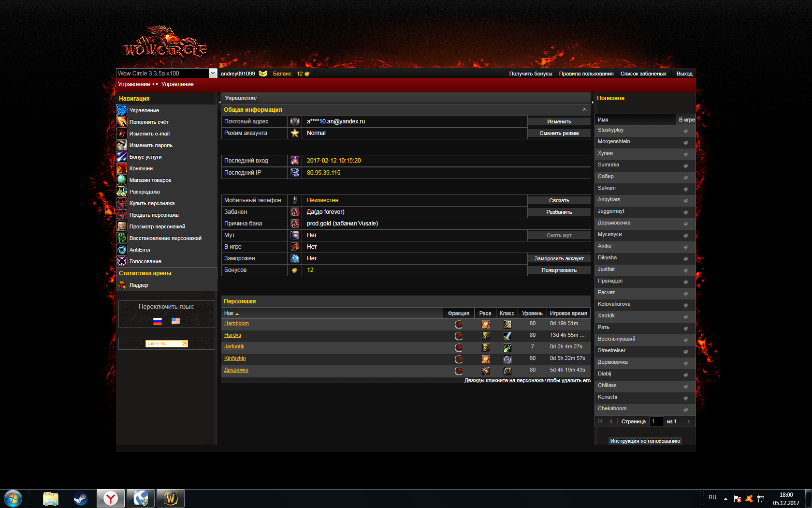Click the Заморозить аккаунт button
The width and height of the screenshot is (812, 508).
(x=559, y=258)
